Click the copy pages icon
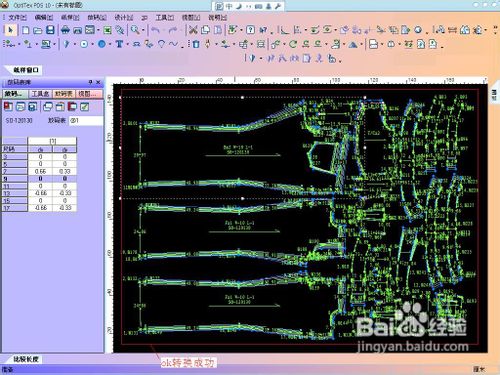This screenshot has height=375, width=500. coord(205,30)
